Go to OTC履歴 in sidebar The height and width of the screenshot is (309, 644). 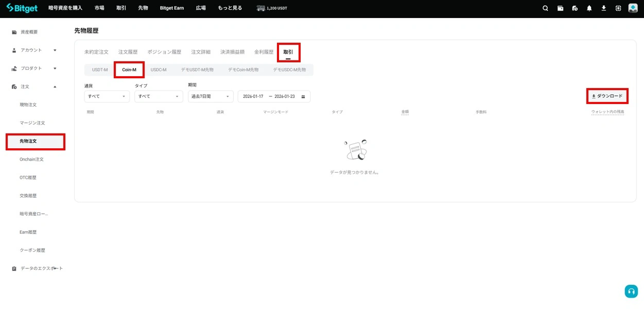(x=28, y=178)
